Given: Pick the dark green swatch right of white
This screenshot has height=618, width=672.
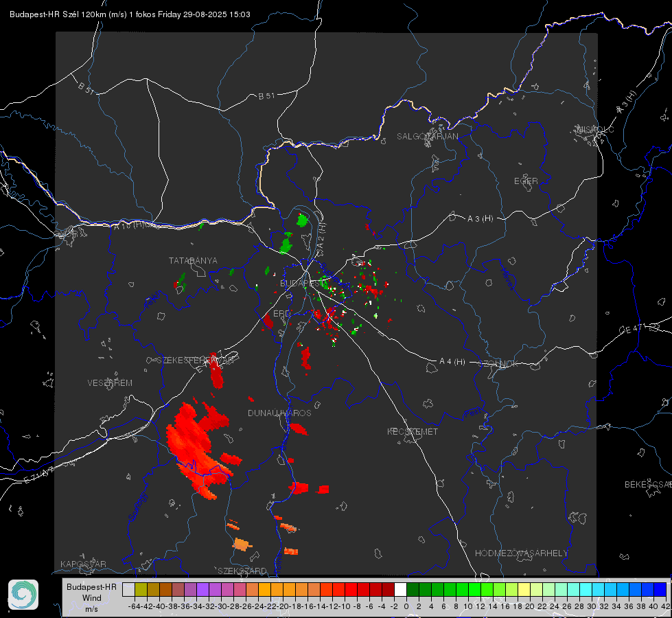Looking at the screenshot, I should pos(413,589).
